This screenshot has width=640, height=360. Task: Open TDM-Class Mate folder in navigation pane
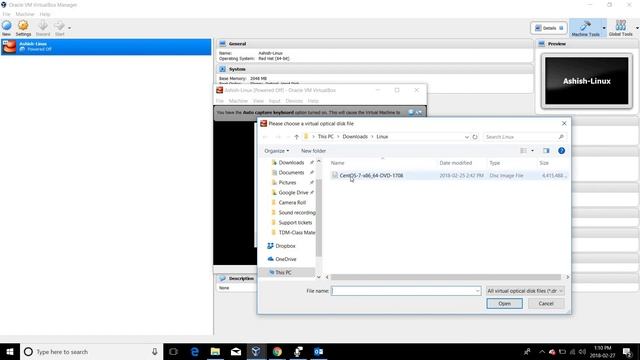[297, 233]
